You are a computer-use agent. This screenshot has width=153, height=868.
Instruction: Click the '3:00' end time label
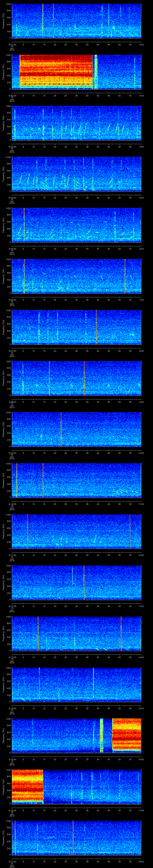[141, 96]
